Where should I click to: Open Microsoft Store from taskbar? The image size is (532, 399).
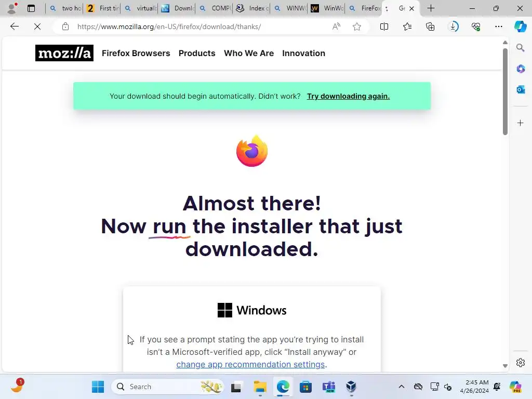(305, 387)
